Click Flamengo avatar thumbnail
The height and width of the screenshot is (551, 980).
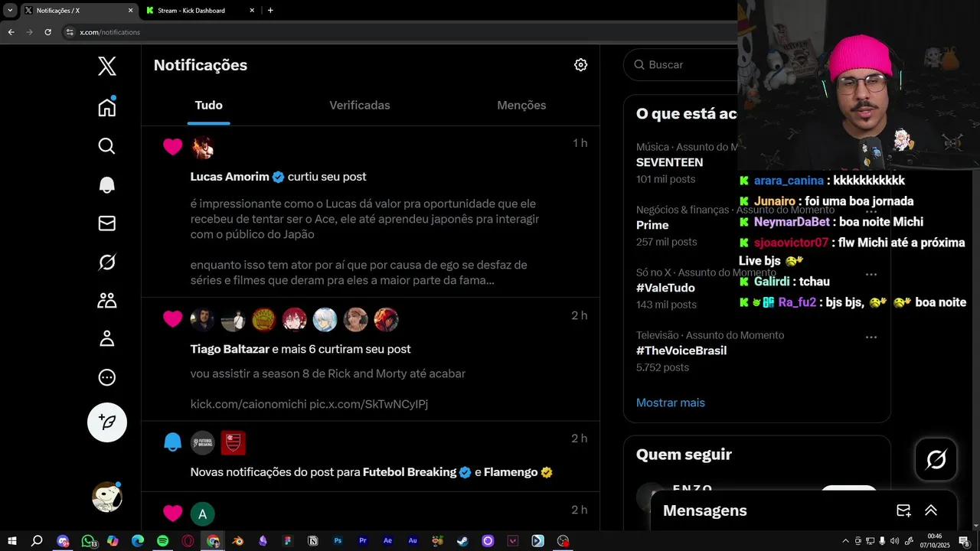(234, 442)
